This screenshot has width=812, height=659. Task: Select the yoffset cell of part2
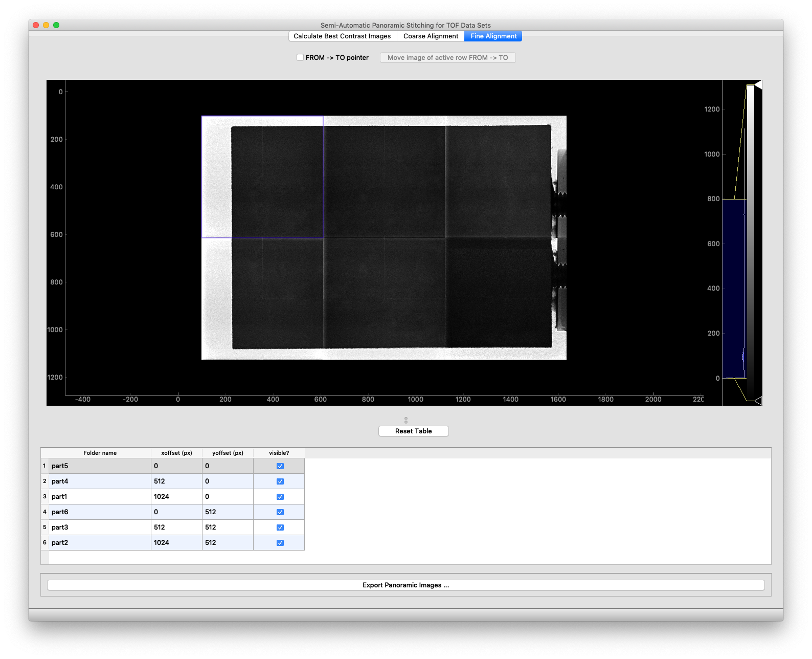pos(228,543)
